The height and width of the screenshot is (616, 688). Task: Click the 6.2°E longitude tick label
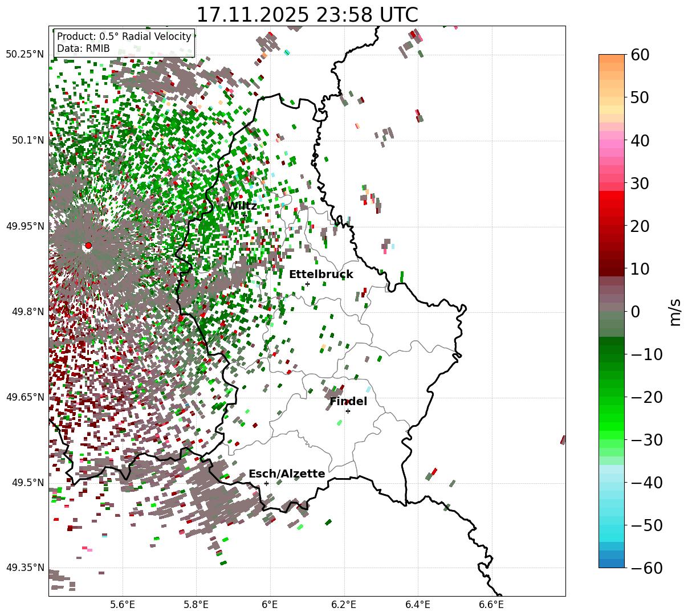[x=344, y=604]
